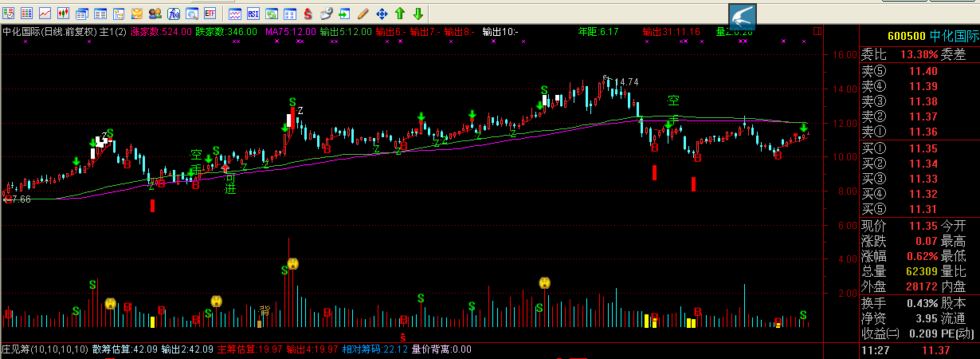This screenshot has height=359, width=980.
Task: Click the 外盘 28172 value
Action: pos(922,286)
